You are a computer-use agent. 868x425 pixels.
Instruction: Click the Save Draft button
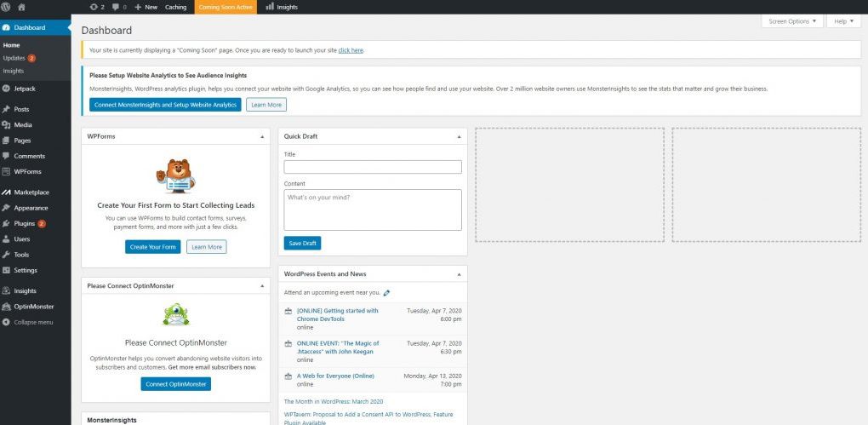pyautogui.click(x=302, y=244)
